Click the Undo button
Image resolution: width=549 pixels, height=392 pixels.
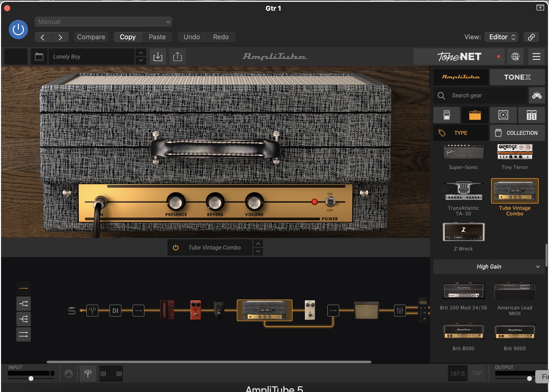[x=192, y=37]
